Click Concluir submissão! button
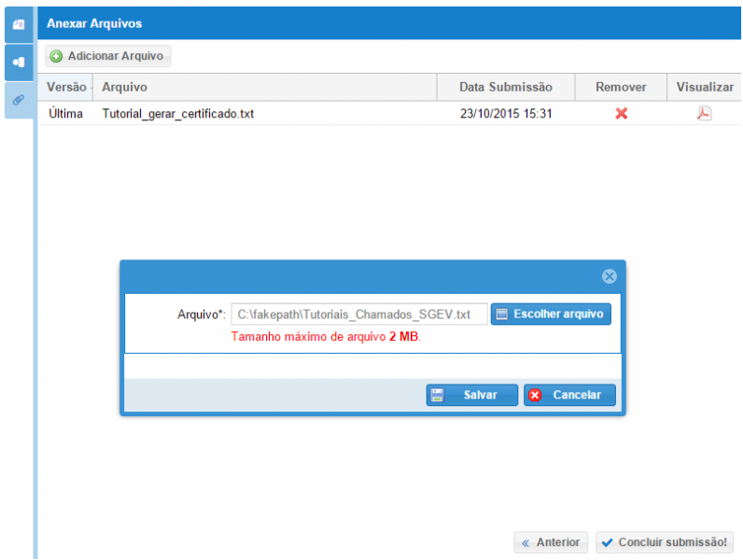 click(x=665, y=542)
